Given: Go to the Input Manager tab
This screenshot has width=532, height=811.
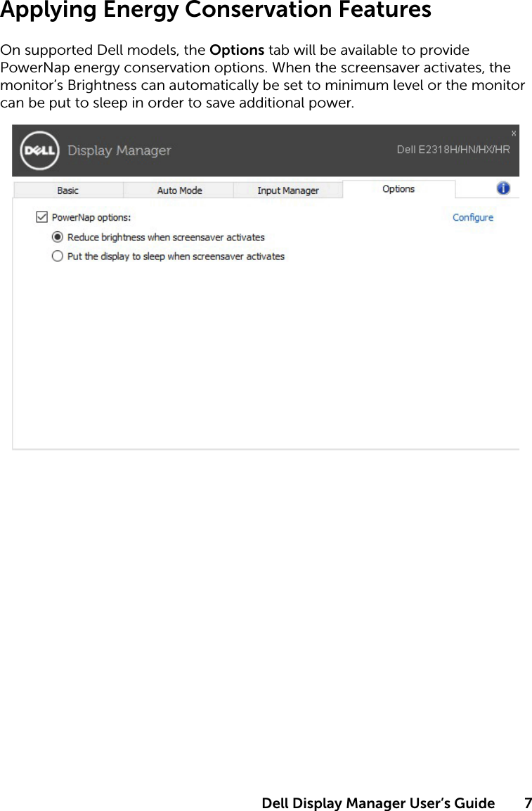Looking at the screenshot, I should point(288,190).
